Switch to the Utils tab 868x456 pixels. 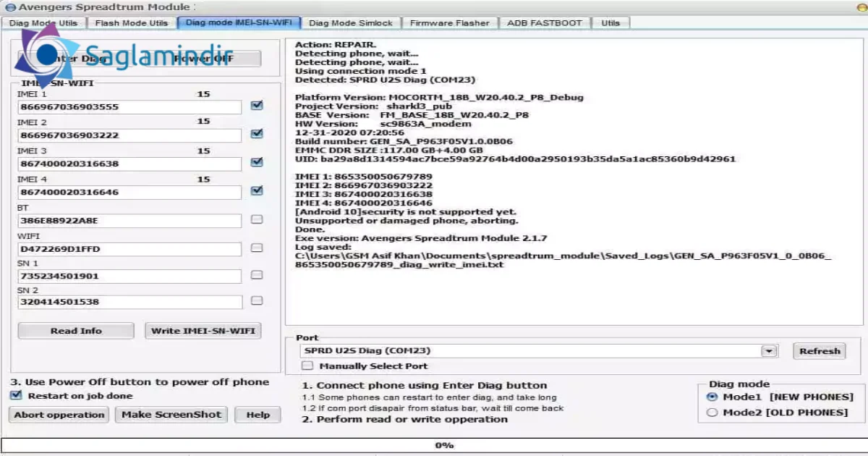pyautogui.click(x=610, y=22)
